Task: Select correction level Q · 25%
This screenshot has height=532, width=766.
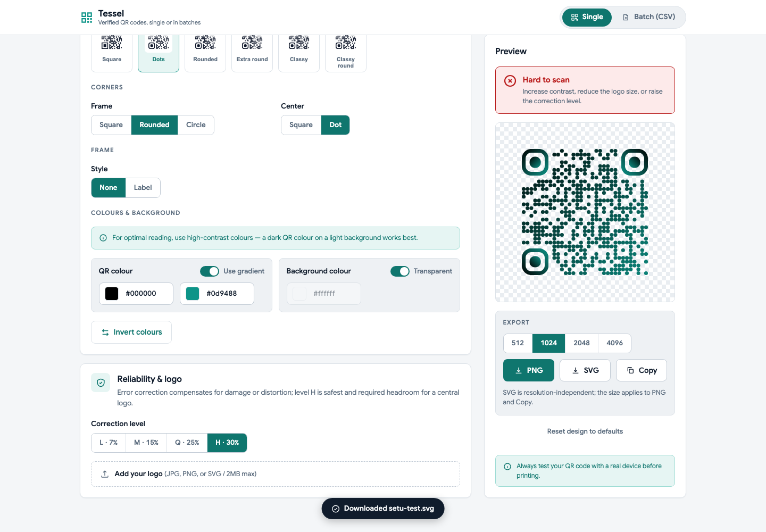Action: click(187, 443)
